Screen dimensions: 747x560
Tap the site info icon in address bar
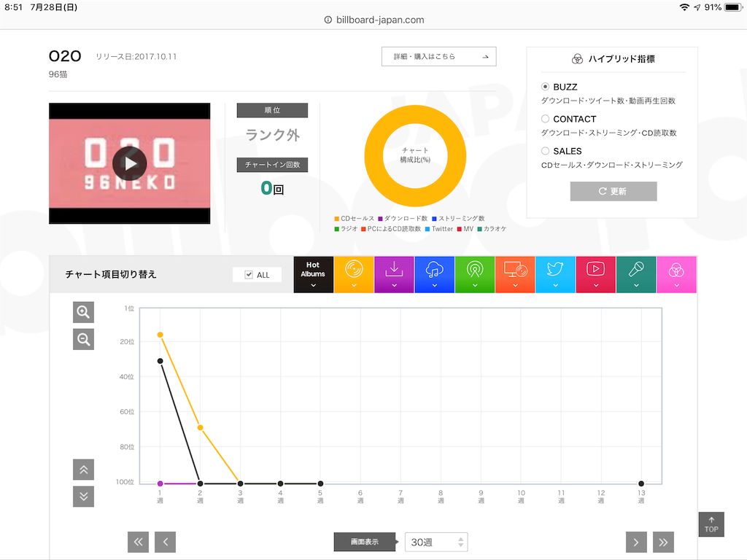[328, 20]
